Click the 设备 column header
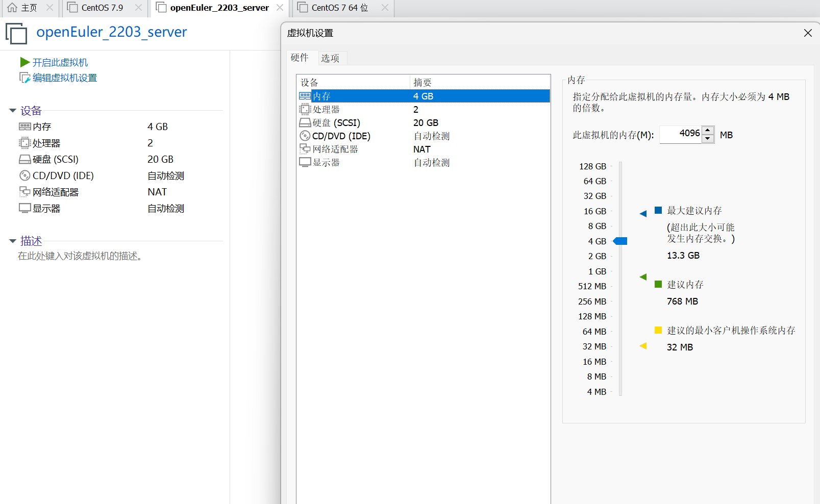 (x=354, y=82)
